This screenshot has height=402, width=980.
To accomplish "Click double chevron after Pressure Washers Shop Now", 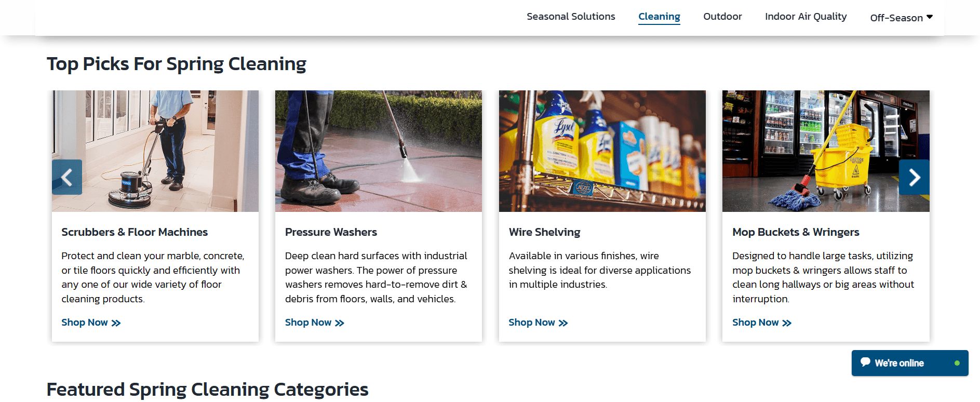I will [340, 323].
